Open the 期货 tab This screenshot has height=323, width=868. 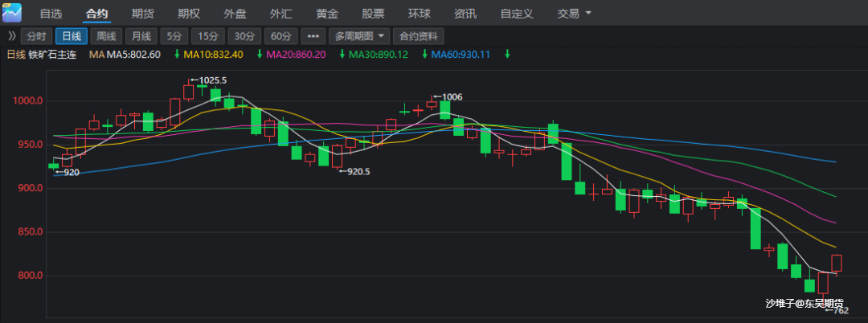point(143,14)
